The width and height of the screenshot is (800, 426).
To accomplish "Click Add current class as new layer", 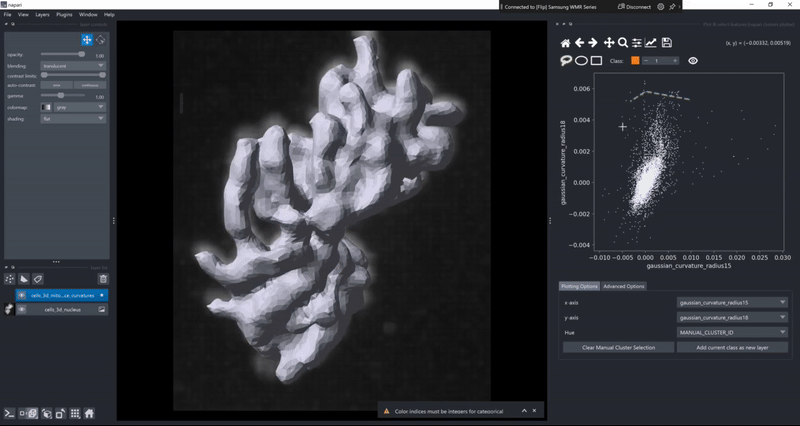I will [732, 347].
